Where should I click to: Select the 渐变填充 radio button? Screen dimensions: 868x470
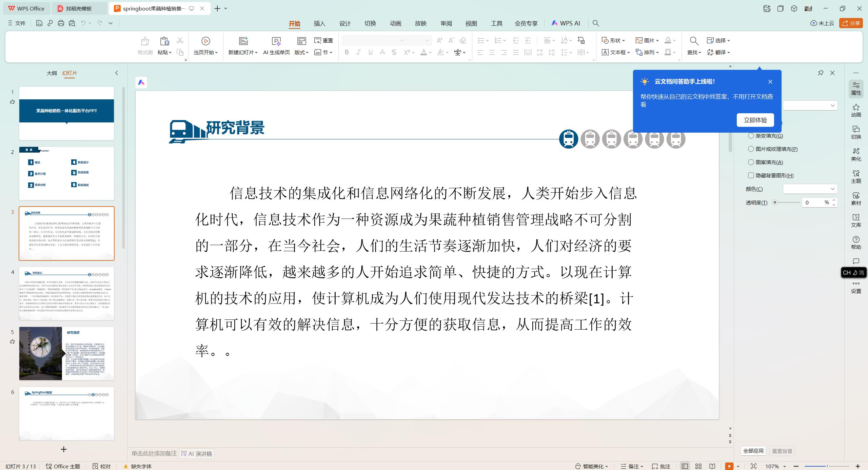coord(751,135)
